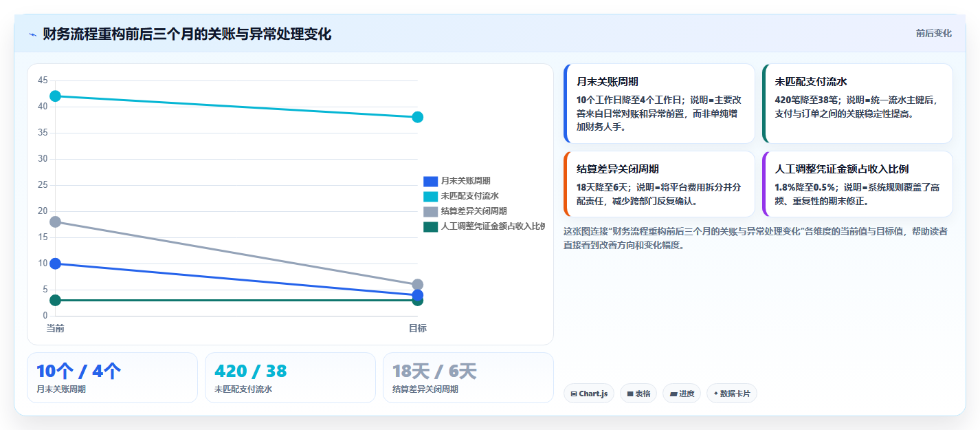Screen dimensions: 980x430
Task: Click the legend label 结算差异关闭周期
Action: pos(474,211)
